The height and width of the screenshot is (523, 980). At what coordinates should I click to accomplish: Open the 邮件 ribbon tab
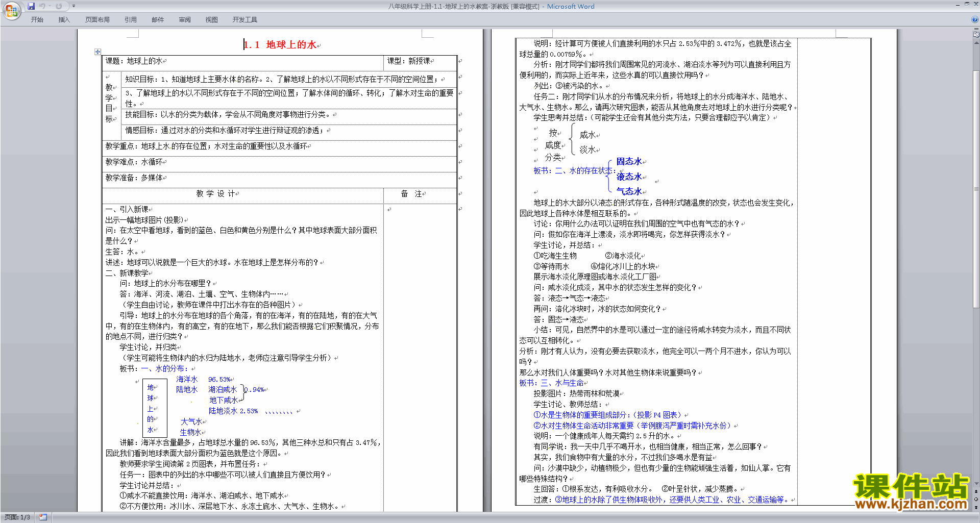(158, 20)
